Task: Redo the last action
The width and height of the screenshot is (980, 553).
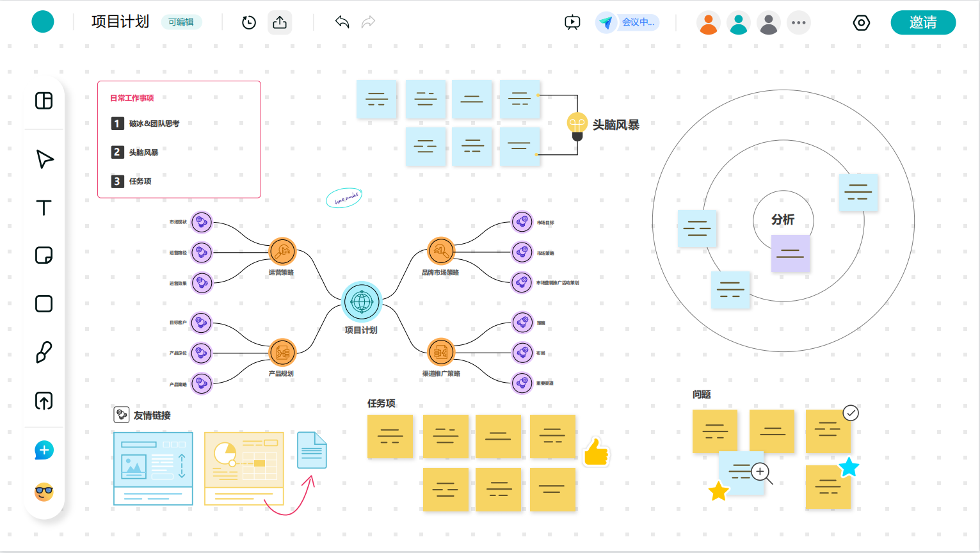Action: tap(368, 22)
